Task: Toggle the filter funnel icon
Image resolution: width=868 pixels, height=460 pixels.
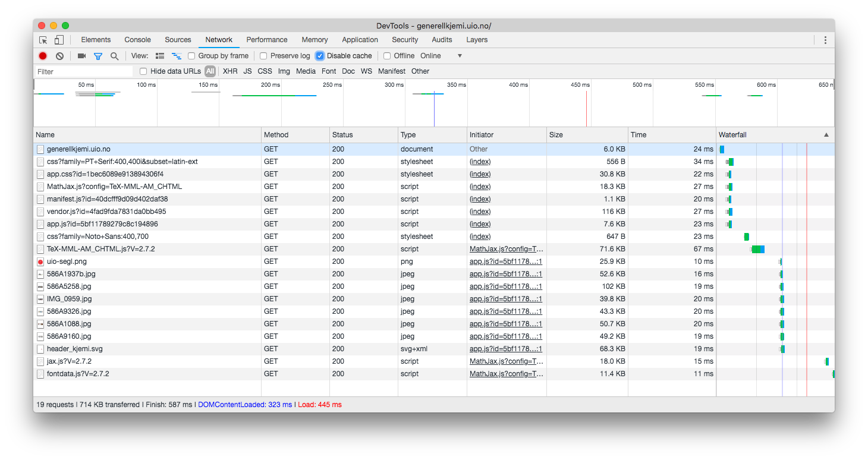Action: click(x=98, y=56)
